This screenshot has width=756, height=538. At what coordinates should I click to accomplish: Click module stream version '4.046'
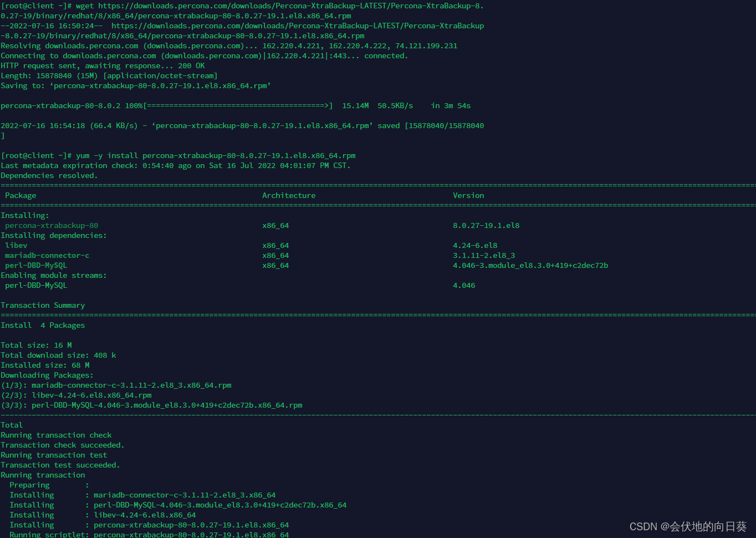[464, 286]
